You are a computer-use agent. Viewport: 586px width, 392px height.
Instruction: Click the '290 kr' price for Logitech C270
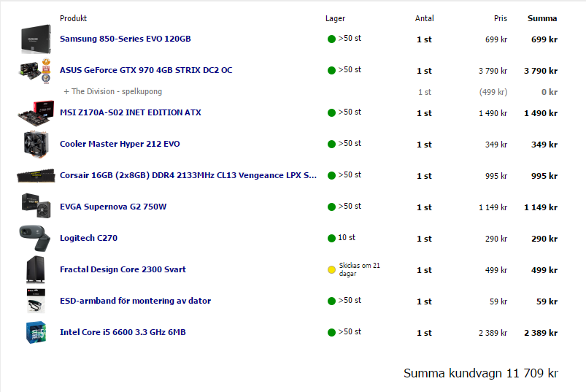[x=496, y=239]
